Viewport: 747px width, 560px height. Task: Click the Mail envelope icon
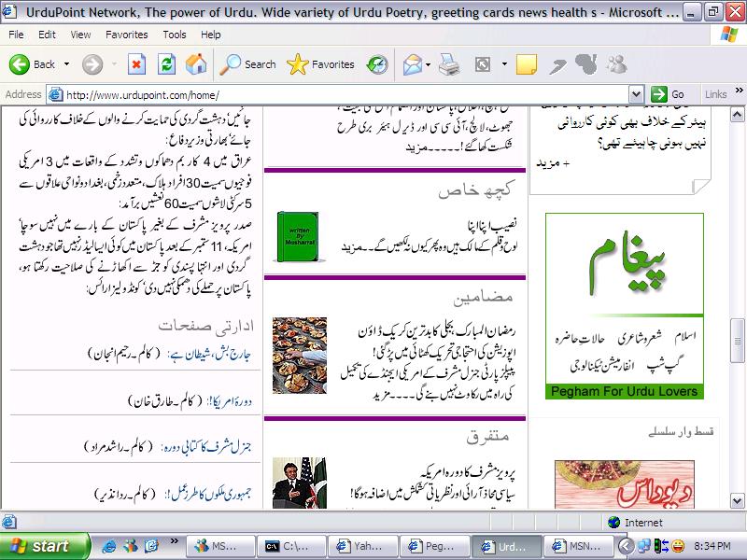[x=412, y=64]
